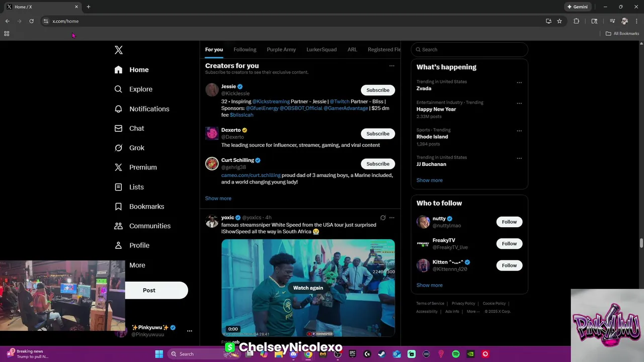Open options for the Zvada trend
This screenshot has height=362, width=644.
coord(519,82)
